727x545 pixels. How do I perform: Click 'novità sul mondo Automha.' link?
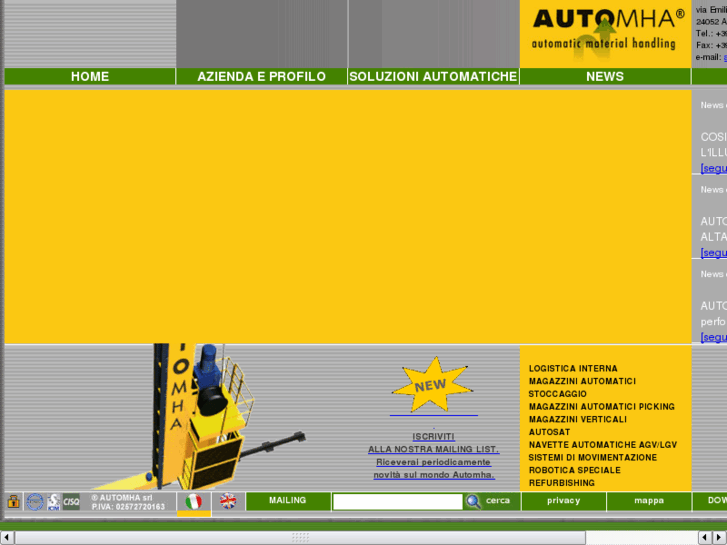click(434, 475)
